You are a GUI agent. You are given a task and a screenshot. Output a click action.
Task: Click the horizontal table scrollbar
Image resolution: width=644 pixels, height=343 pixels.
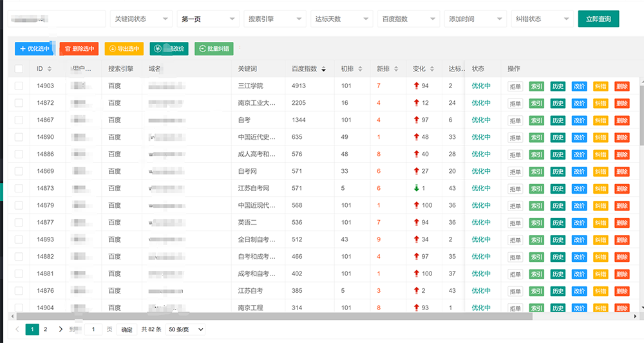[274, 316]
